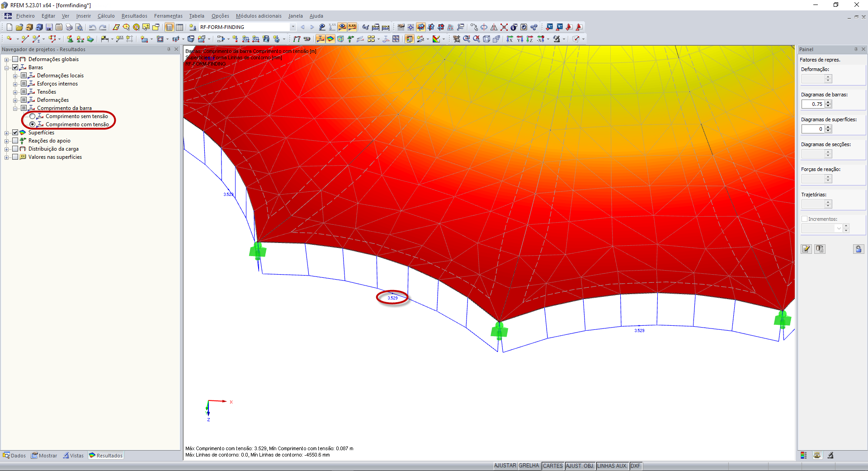This screenshot has height=471, width=868.
Task: Toggle show results eye icon
Action: pos(342,27)
